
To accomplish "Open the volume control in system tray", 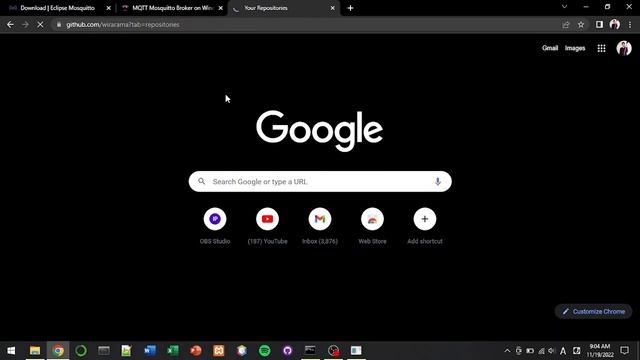I will (552, 351).
